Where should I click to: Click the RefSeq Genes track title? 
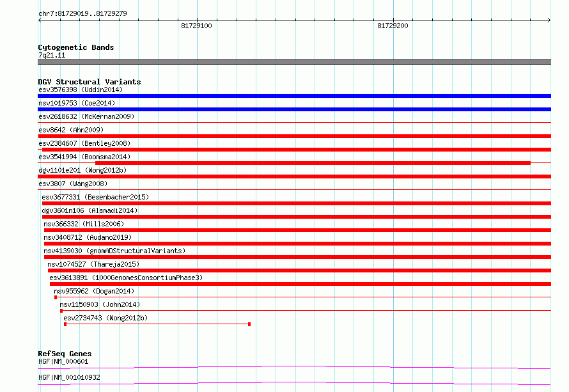click(x=65, y=354)
